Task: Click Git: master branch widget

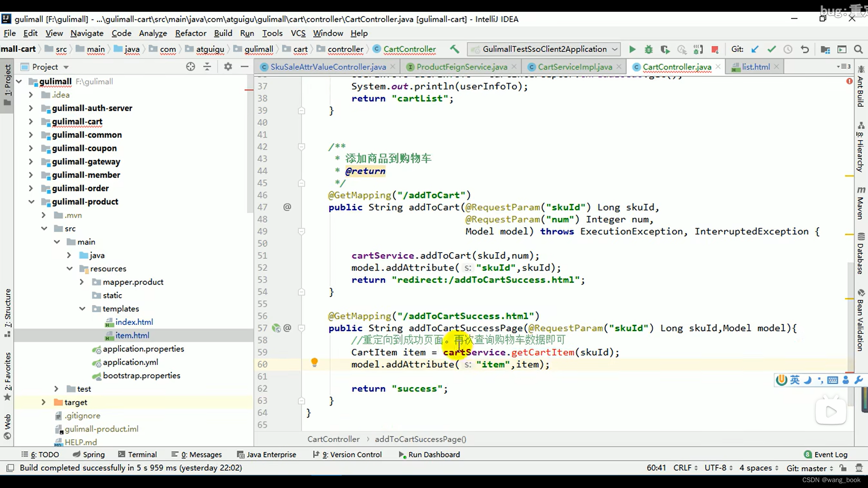Action: [x=810, y=468]
